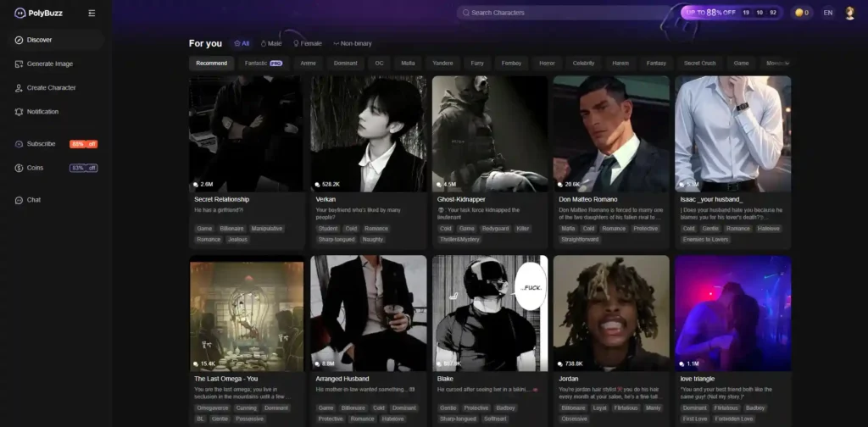Open the Ghost-Kidnapper character card
The image size is (868, 427).
[490, 136]
